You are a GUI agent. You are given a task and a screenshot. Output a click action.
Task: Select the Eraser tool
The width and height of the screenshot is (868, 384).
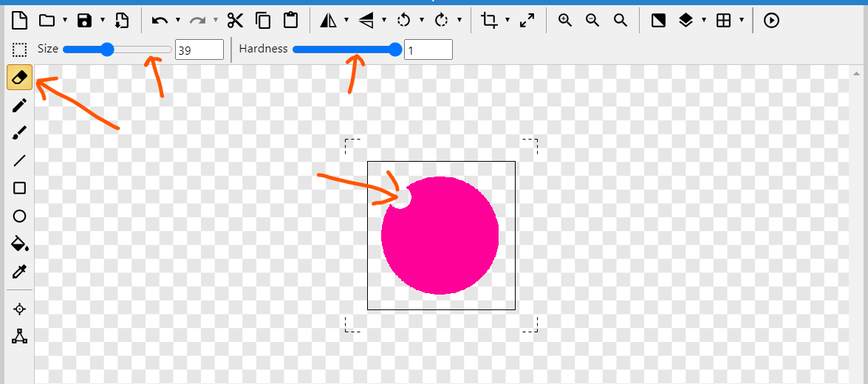(x=19, y=77)
